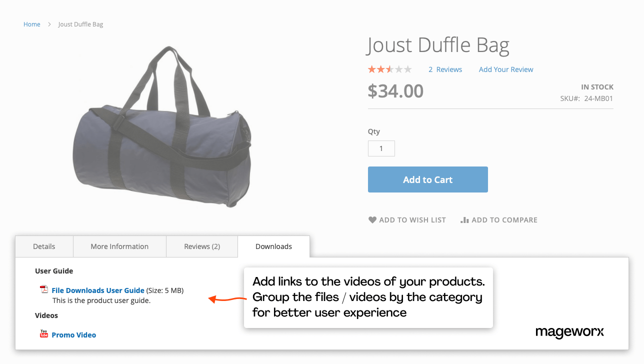Click the Add to Cart button
The image size is (644, 364).
point(427,179)
